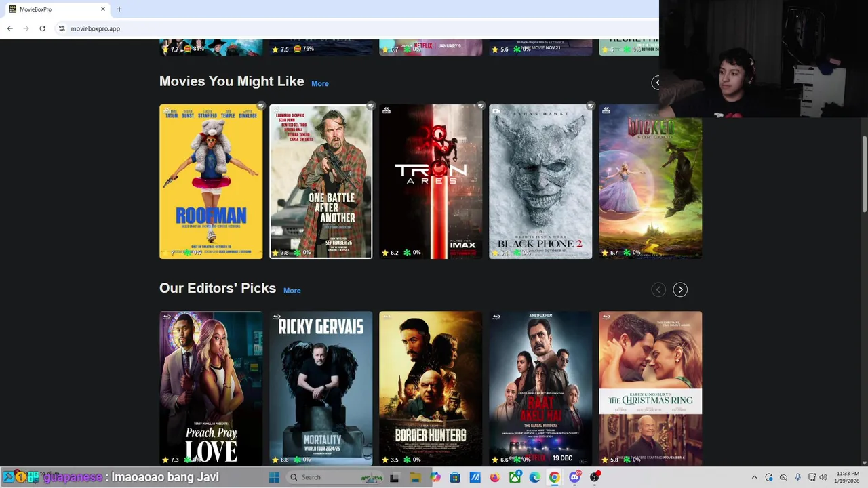Toggle favorite heart on Black Phone 2

pos(590,106)
